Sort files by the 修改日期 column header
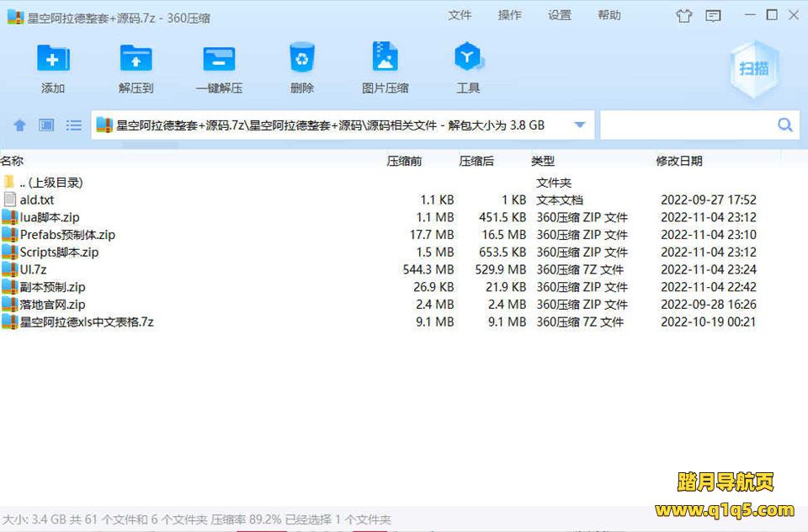Image resolution: width=808 pixels, height=532 pixels. (x=678, y=161)
